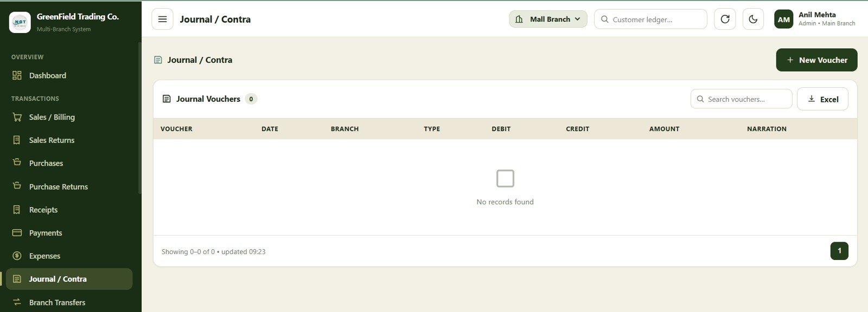Click the VOUCHER column header
This screenshot has height=312, width=868.
176,129
